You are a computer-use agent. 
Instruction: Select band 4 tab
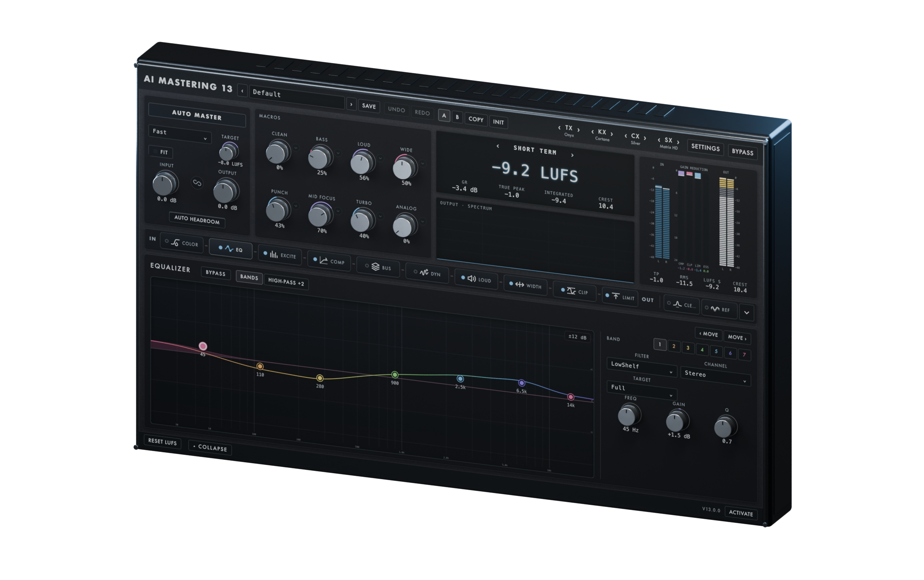click(702, 350)
